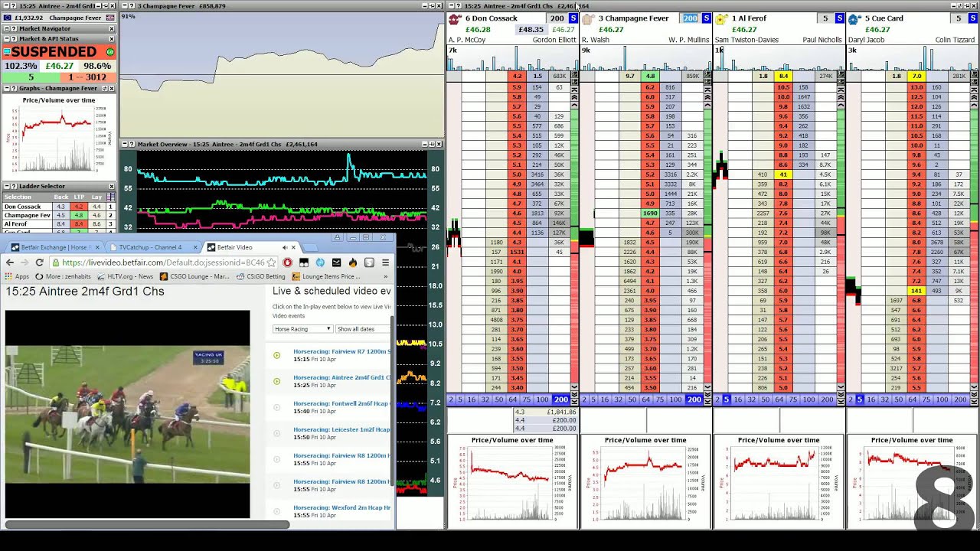Open help for Market & API Status panel
Viewport: 980px width, 551px height.
pos(13,38)
